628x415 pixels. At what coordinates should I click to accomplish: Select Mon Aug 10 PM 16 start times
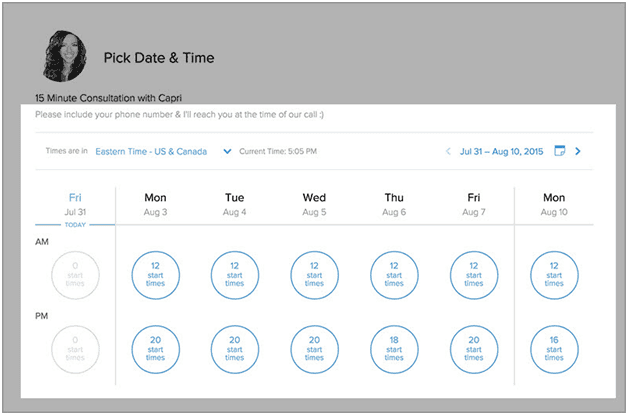pyautogui.click(x=554, y=349)
